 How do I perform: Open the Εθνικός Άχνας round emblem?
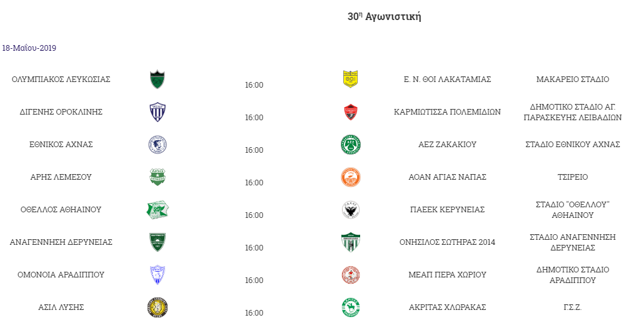coord(158,145)
